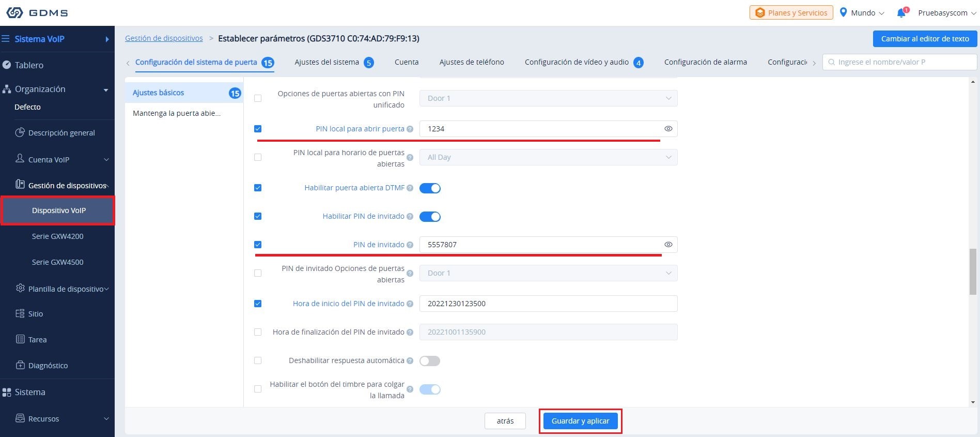Screen dimensions: 980x437
Task: Toggle Habilitar puerta abierta DTMF switch
Action: [x=430, y=188]
